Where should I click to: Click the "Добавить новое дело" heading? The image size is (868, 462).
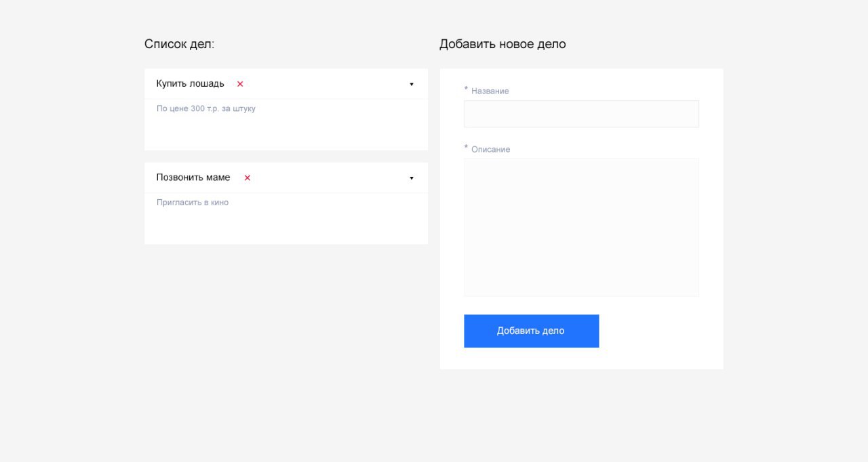coord(502,44)
